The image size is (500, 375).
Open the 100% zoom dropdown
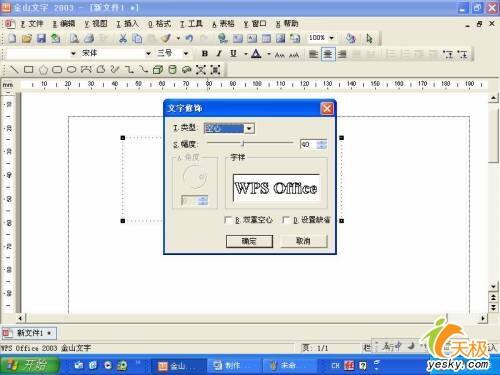pos(331,38)
